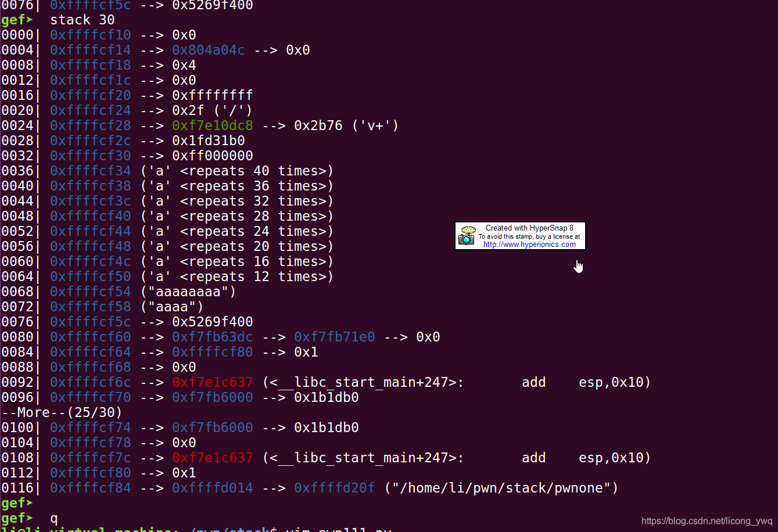
Task: Select value 0x1b1db0 in row 0096
Action: tap(327, 397)
